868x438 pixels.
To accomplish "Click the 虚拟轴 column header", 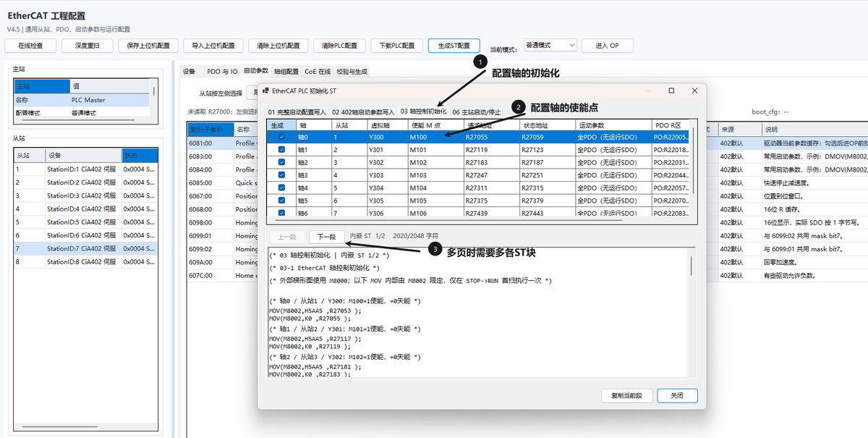I will point(387,125).
